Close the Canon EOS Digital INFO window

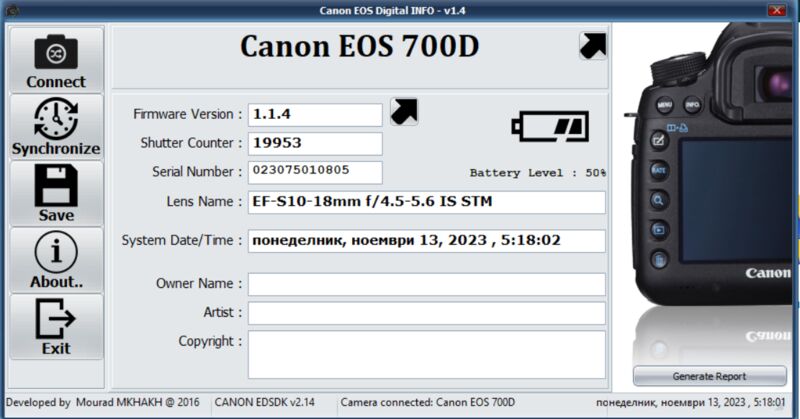click(x=776, y=10)
